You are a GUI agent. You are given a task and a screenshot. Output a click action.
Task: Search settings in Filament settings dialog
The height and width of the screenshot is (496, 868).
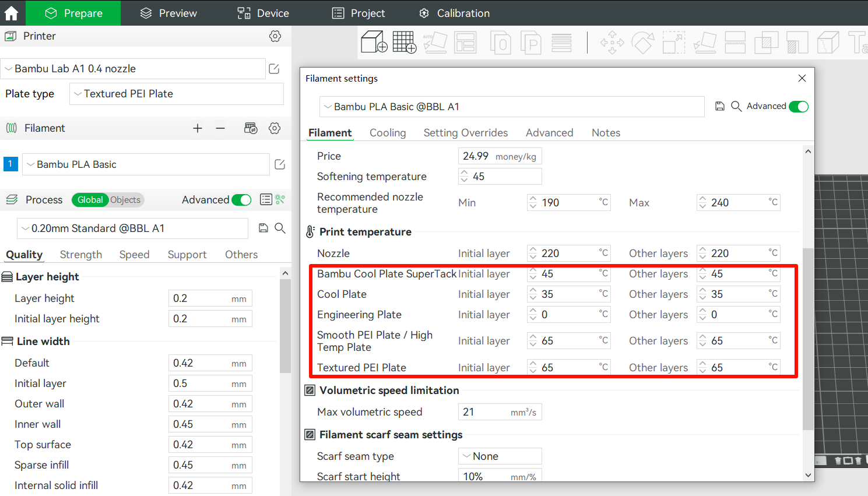[x=736, y=106]
